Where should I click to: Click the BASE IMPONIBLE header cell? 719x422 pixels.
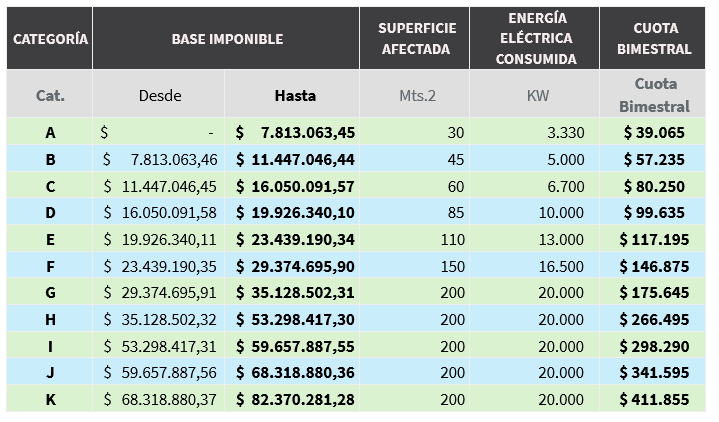point(227,39)
